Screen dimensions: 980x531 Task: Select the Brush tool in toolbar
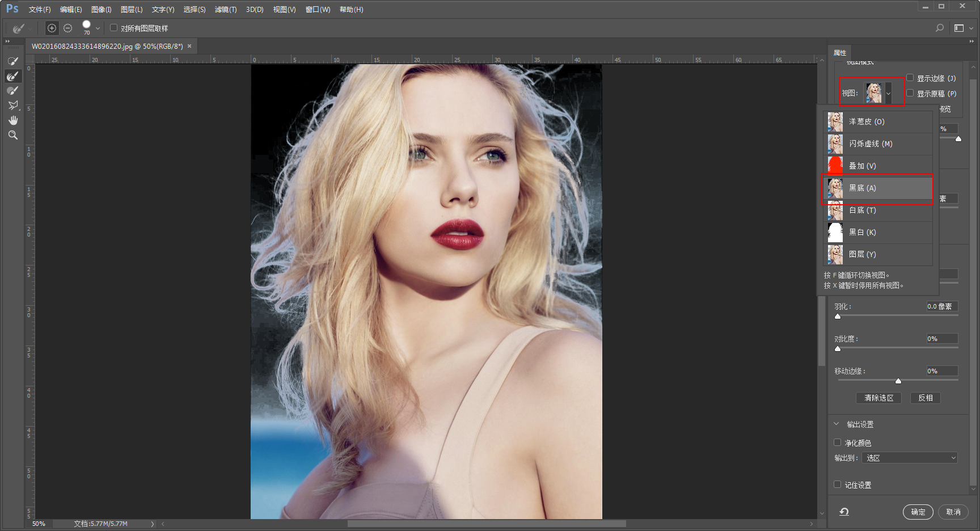(12, 90)
